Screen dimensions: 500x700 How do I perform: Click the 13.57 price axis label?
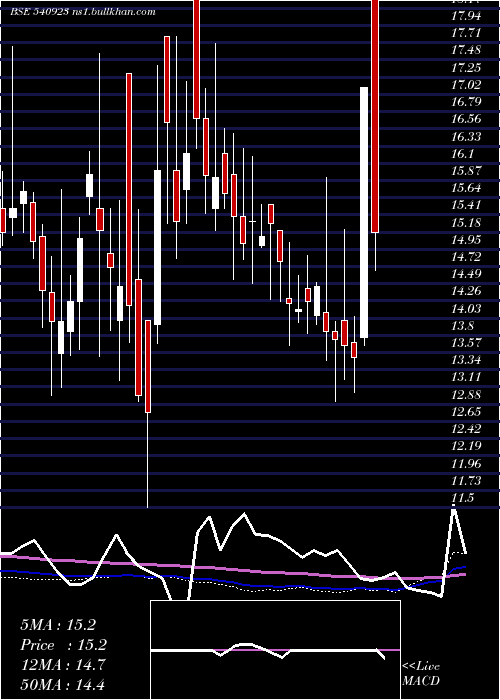pyautogui.click(x=466, y=343)
